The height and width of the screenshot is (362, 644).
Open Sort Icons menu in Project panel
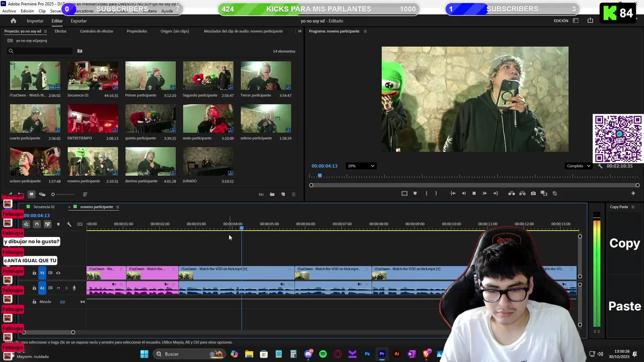click(85, 195)
